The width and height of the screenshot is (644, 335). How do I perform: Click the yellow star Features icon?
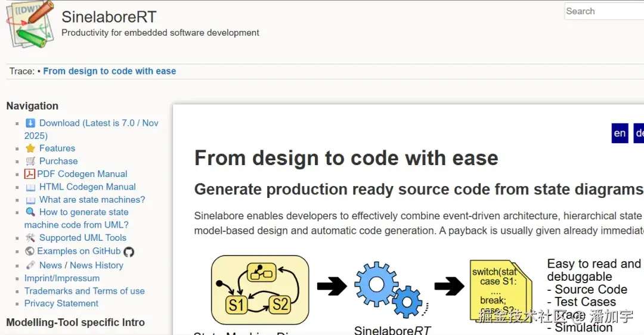tap(30, 148)
